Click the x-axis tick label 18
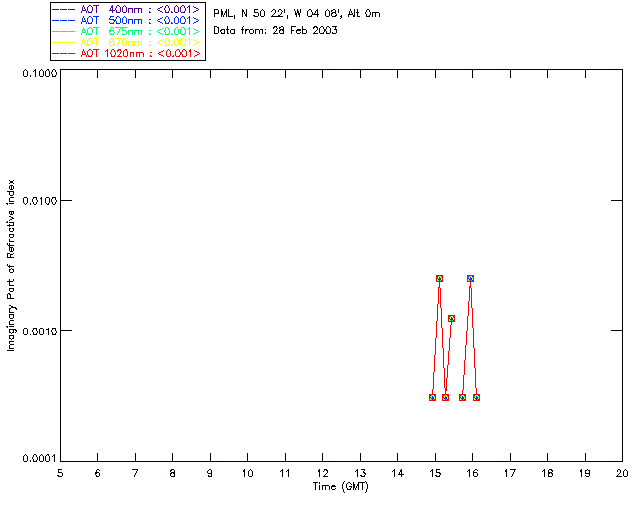 pos(547,473)
